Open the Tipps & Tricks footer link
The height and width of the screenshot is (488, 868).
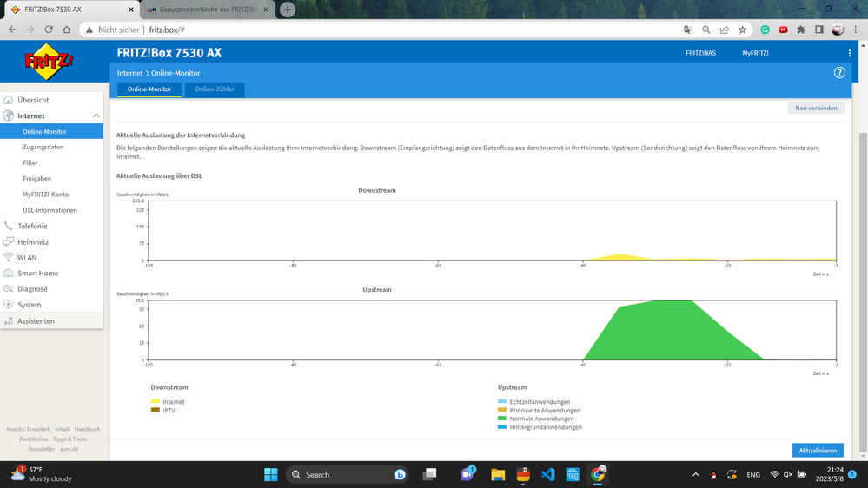pos(70,439)
